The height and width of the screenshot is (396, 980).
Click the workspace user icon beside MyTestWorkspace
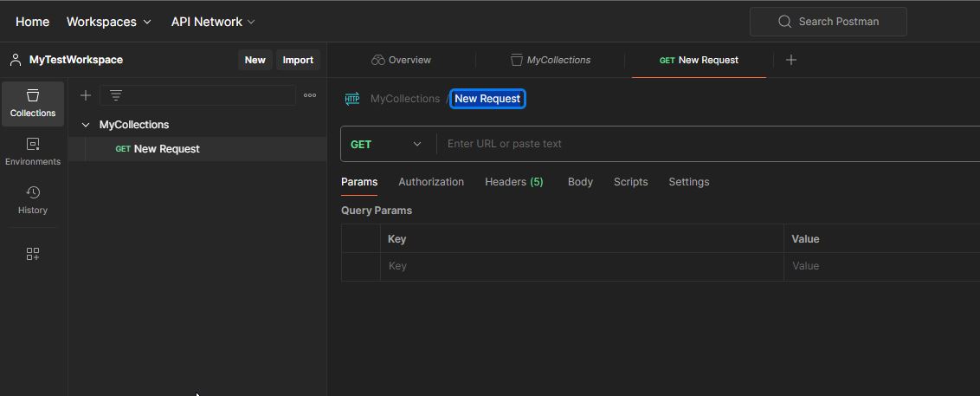16,60
